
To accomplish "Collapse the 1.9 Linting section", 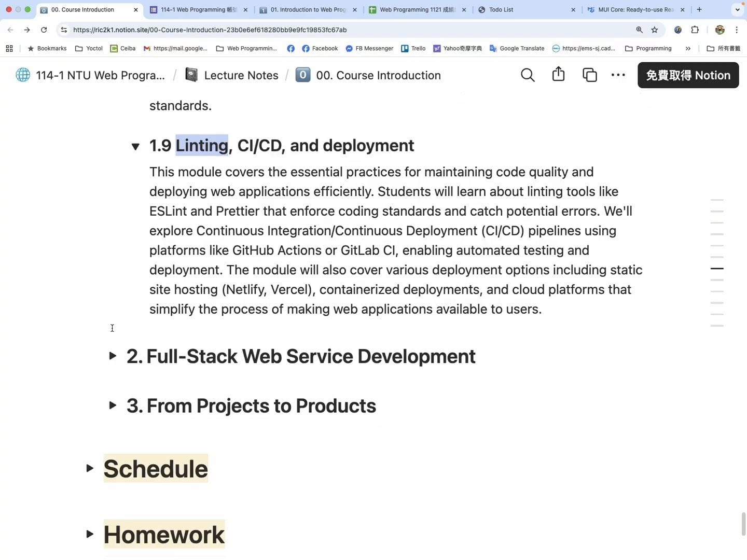I will [135, 147].
